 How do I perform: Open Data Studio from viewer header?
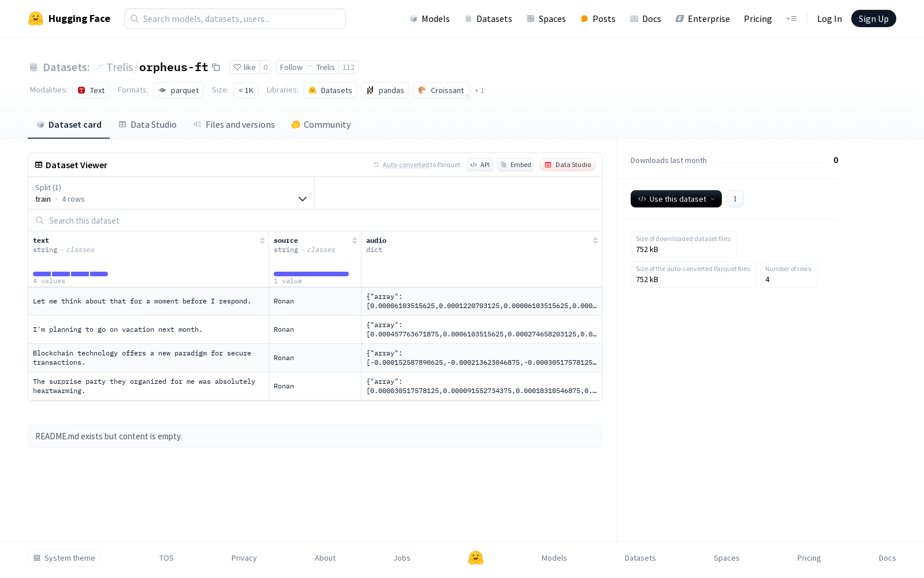[568, 165]
